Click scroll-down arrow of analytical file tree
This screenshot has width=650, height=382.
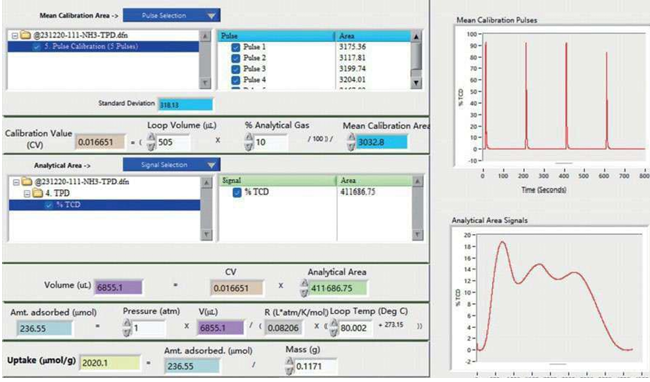click(x=206, y=235)
